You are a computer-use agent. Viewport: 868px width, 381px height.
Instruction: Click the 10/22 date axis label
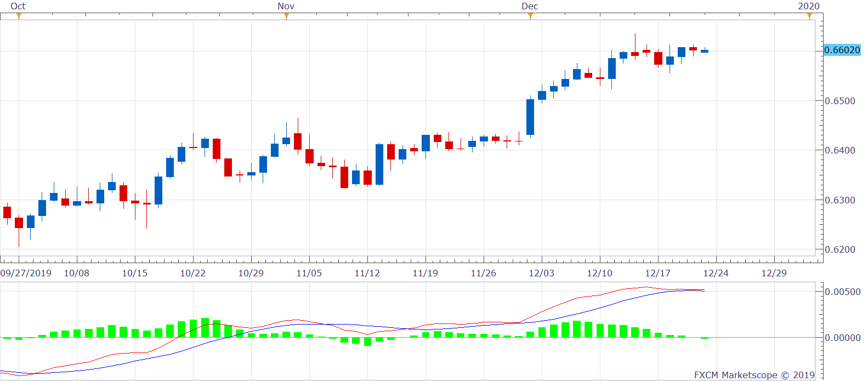pyautogui.click(x=193, y=273)
